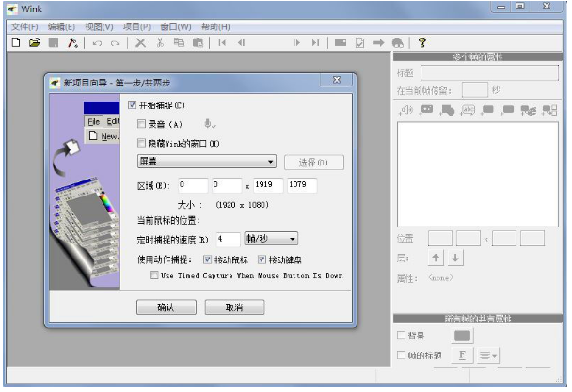The height and width of the screenshot is (392, 572).
Task: Click the Copy toolbar icon
Action: tap(179, 42)
